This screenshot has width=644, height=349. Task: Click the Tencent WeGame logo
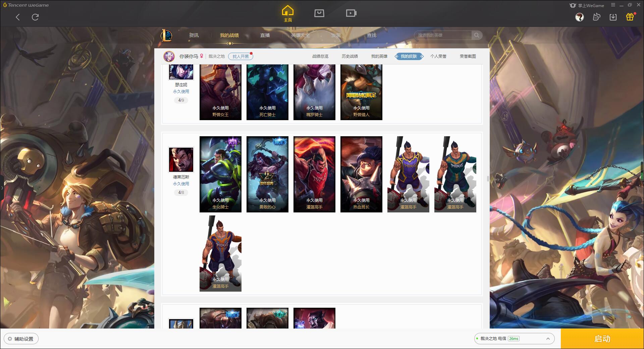pyautogui.click(x=26, y=5)
